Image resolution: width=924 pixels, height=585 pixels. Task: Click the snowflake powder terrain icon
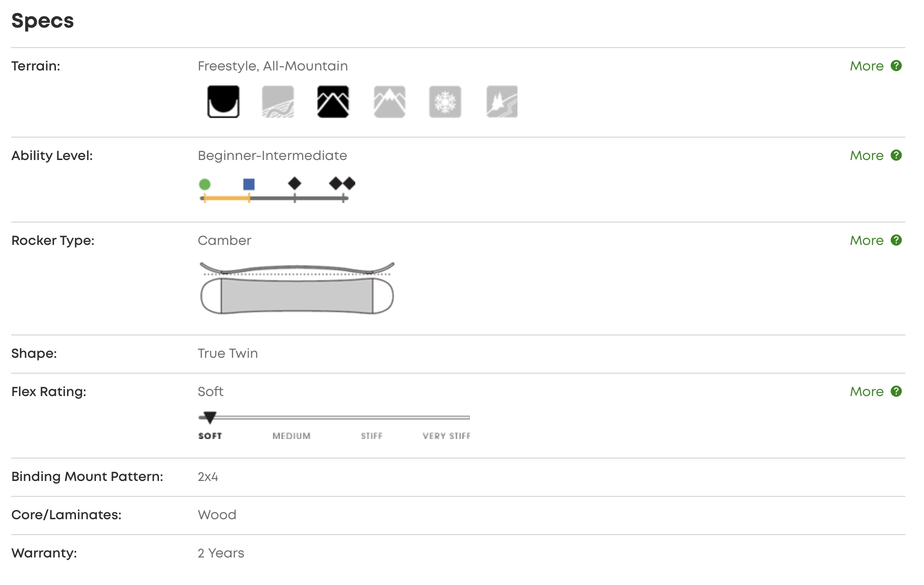[x=445, y=102]
